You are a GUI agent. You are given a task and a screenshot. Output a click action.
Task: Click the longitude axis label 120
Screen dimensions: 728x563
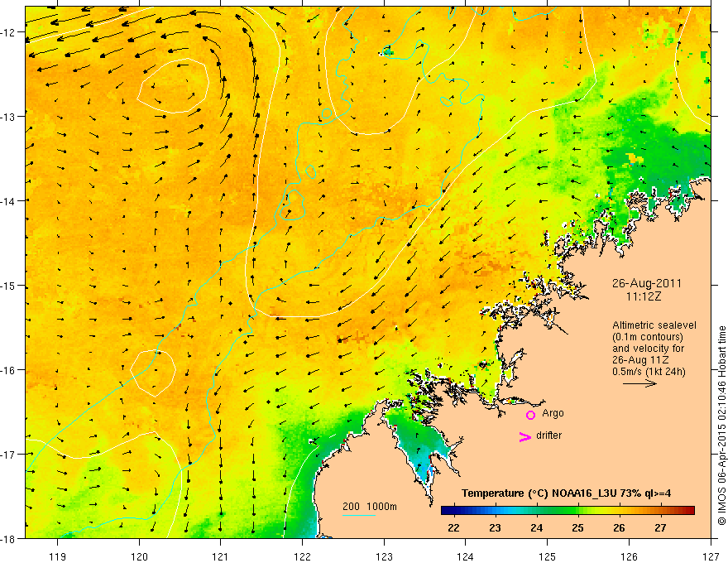point(139,556)
